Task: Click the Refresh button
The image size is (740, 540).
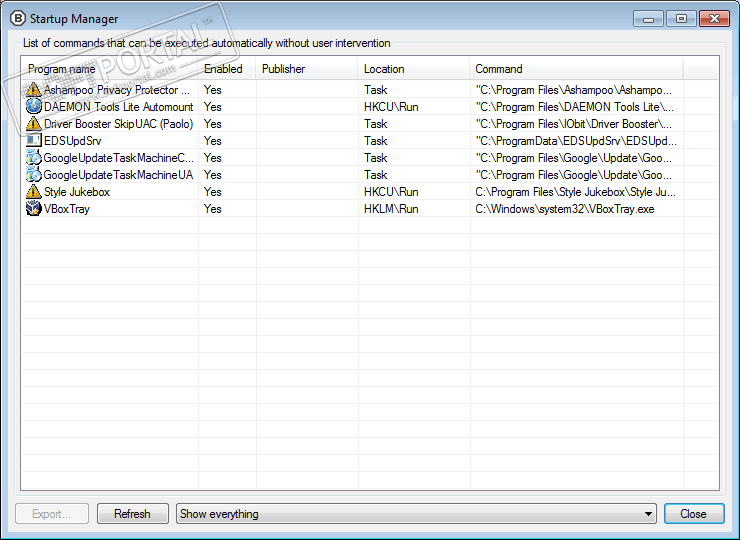Action: coord(133,514)
